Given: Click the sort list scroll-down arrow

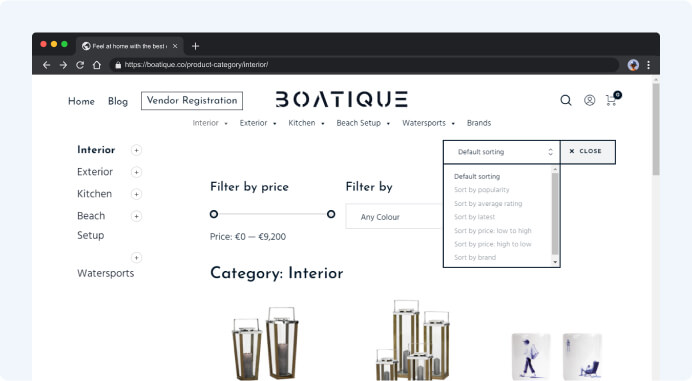Looking at the screenshot, I should (x=555, y=262).
